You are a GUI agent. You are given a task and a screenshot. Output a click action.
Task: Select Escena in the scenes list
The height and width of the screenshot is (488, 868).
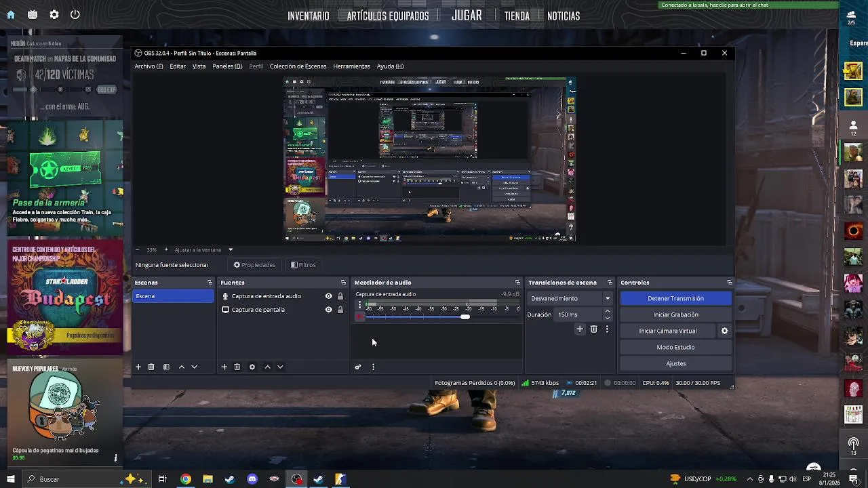coord(174,296)
